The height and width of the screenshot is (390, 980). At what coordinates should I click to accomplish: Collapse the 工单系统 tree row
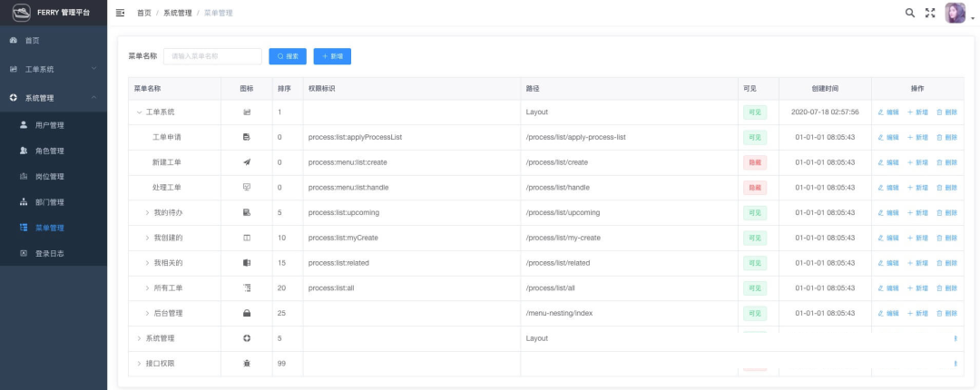point(139,112)
